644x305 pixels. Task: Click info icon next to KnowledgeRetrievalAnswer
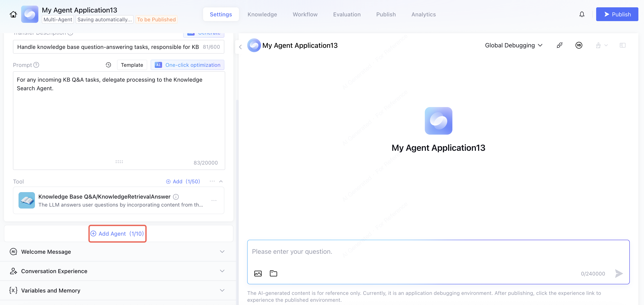pos(176,197)
